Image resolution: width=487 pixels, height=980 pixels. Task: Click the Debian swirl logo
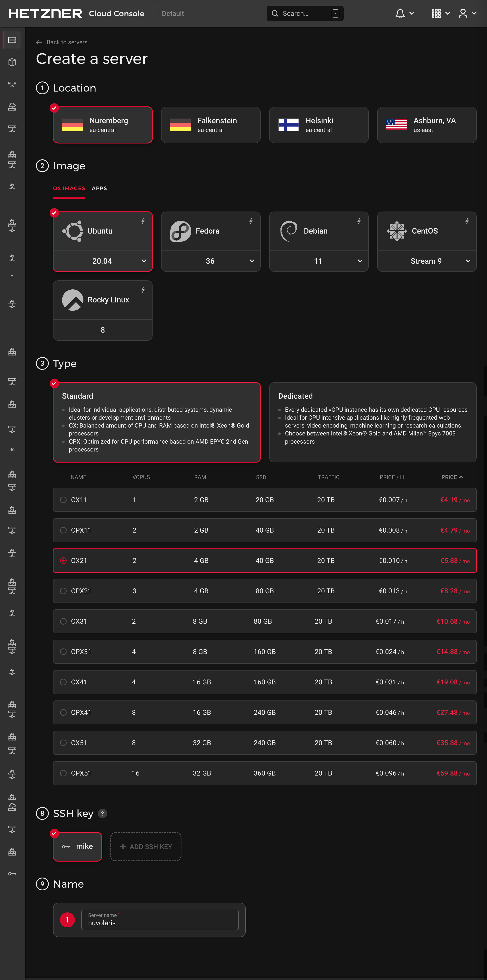288,231
